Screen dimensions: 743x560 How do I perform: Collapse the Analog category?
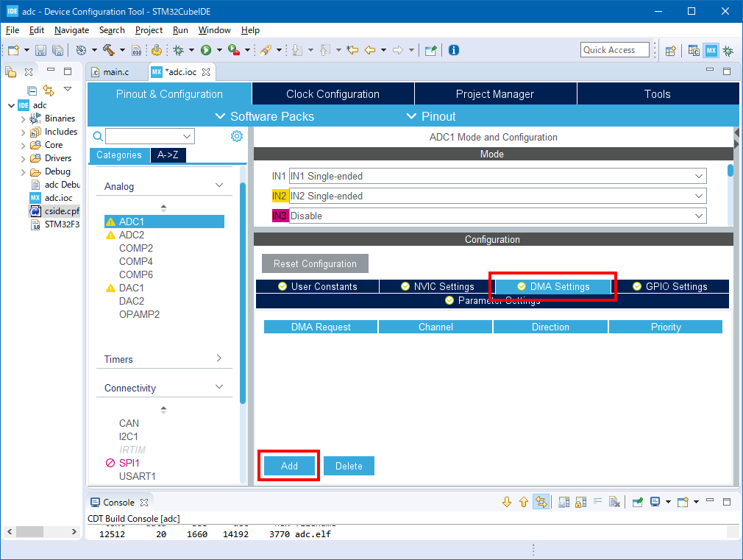219,185
